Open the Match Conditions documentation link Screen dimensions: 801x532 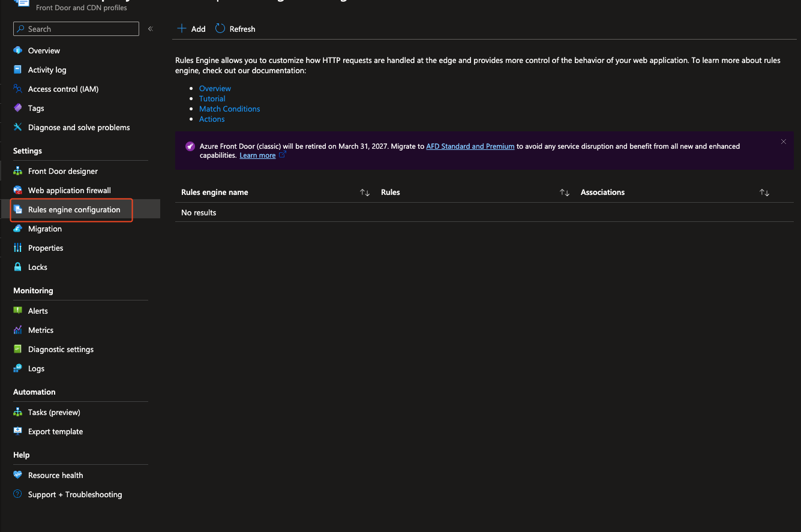point(230,109)
